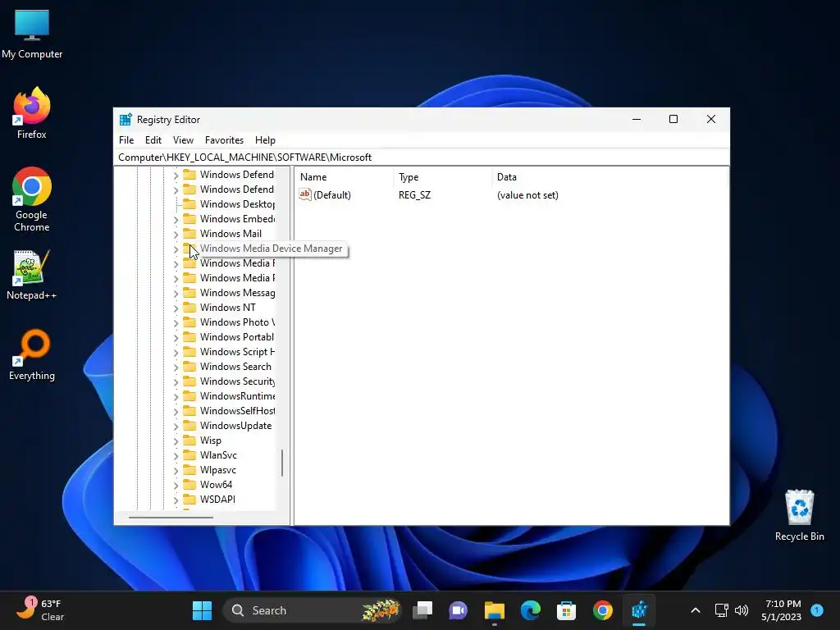Select the WindowsSelfHost key
This screenshot has height=630, width=840.
[237, 410]
